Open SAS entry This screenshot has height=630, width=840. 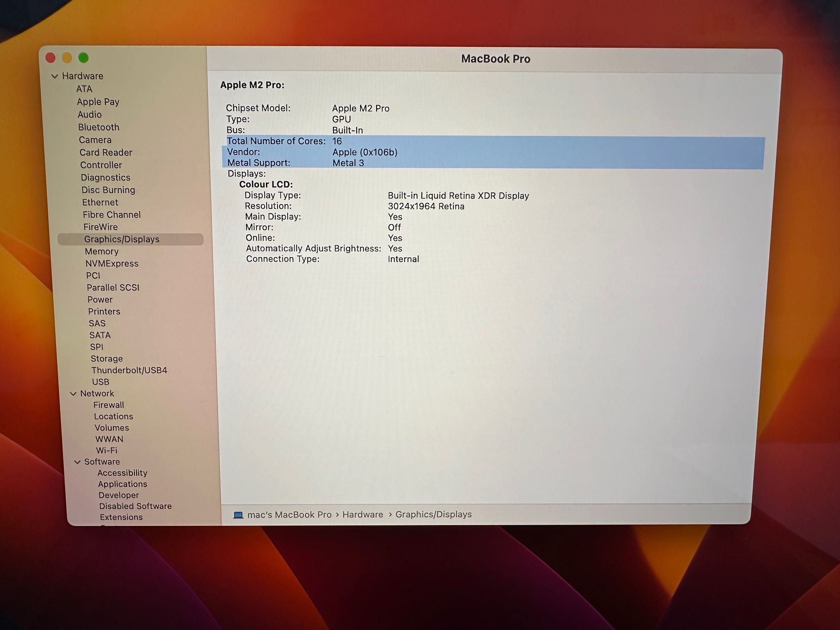[x=97, y=323]
